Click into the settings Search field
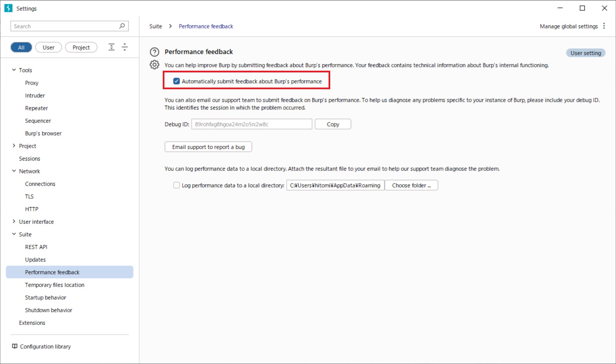This screenshot has width=616, height=364. click(69, 26)
